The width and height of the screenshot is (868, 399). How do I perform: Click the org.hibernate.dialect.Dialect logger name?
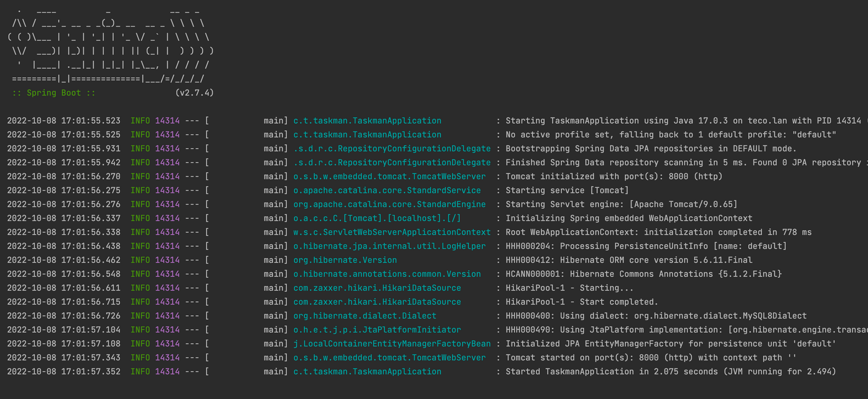click(x=365, y=316)
